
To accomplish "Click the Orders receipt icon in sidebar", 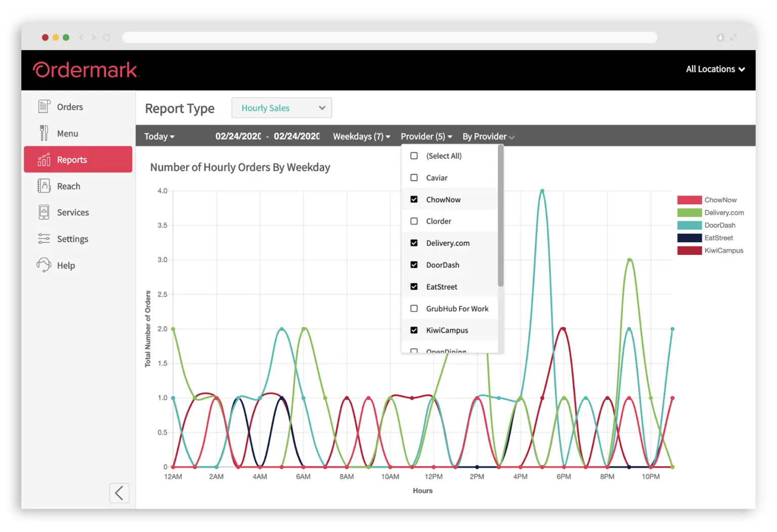I will pos(44,107).
